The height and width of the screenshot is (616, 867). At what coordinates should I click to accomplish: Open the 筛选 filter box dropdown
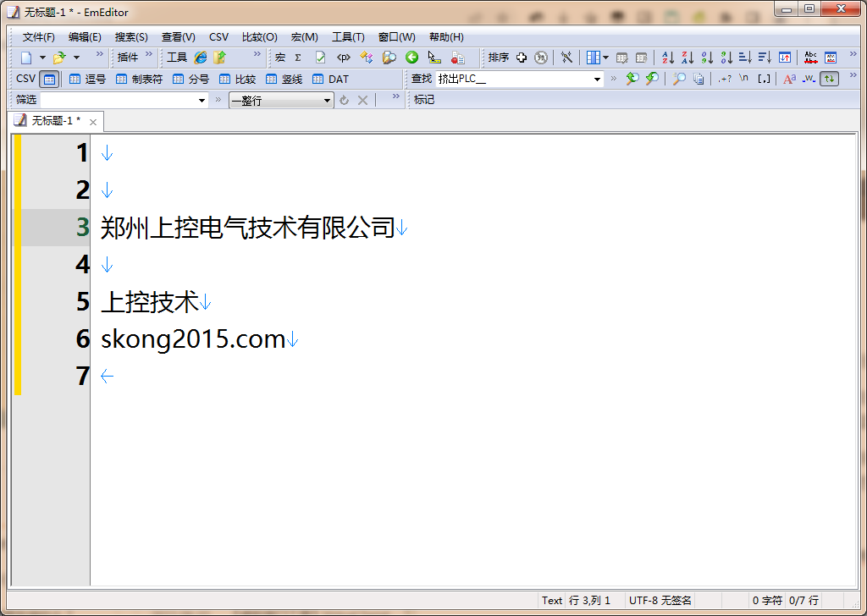202,100
